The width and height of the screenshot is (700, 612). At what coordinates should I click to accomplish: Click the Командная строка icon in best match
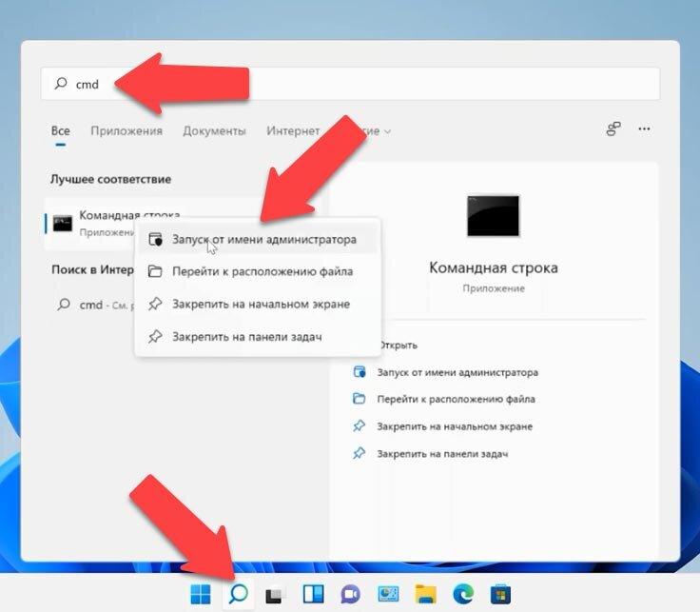tap(63, 224)
